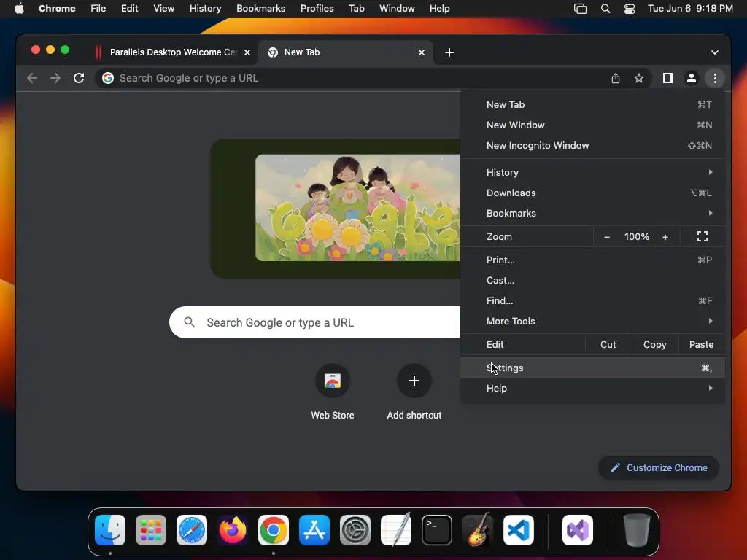Open Control Center in menu bar
747x560 pixels.
[630, 9]
